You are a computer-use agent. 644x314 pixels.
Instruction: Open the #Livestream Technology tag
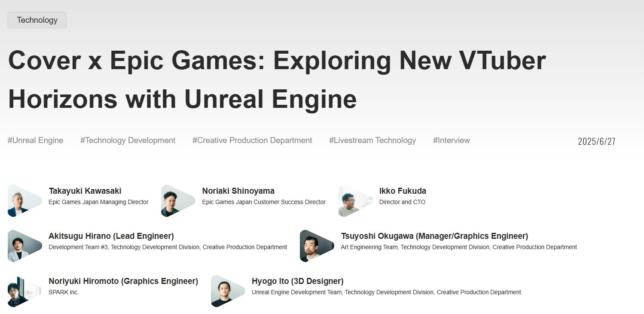point(372,140)
